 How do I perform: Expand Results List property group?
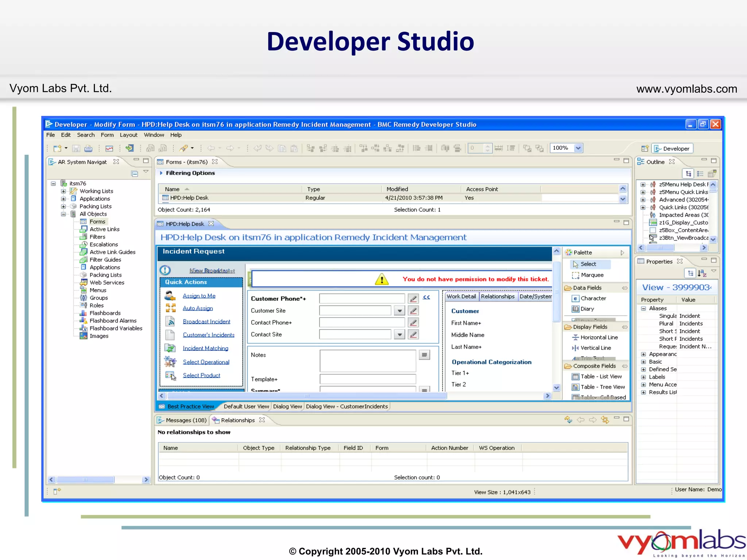(x=643, y=392)
